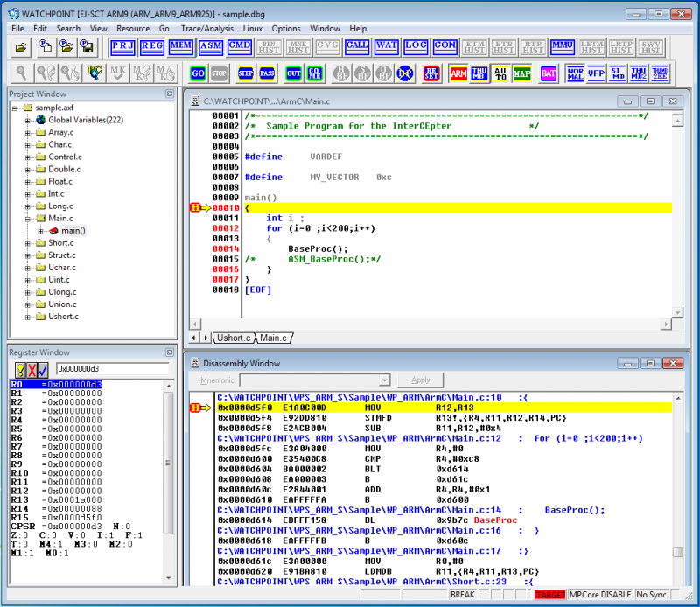Toggle the SIMD register view button
Viewport: 700px width, 607px height.
[x=618, y=73]
